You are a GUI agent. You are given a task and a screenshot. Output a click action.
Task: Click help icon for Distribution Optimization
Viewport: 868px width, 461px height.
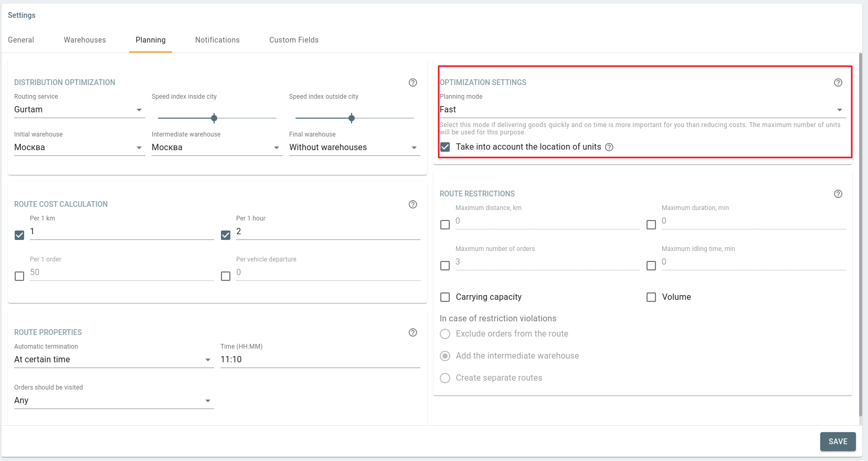click(x=413, y=82)
